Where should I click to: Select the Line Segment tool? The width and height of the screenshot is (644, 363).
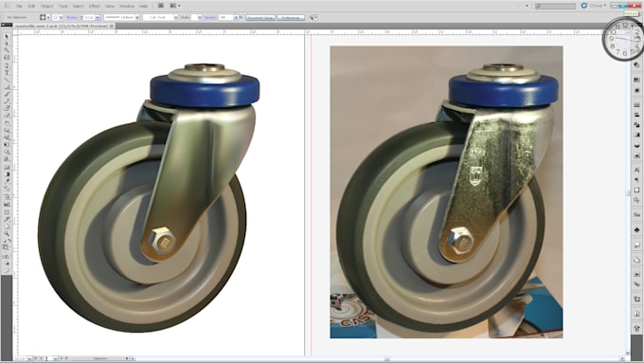click(x=7, y=80)
